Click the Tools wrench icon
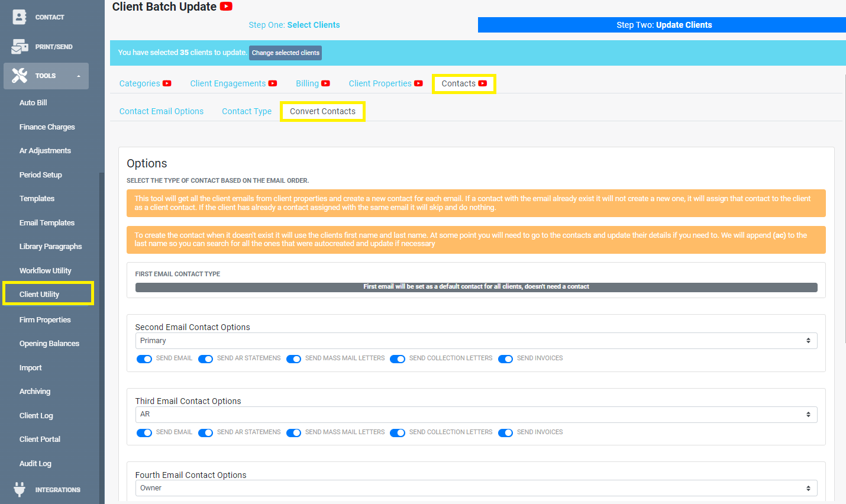The width and height of the screenshot is (846, 504). [20, 75]
